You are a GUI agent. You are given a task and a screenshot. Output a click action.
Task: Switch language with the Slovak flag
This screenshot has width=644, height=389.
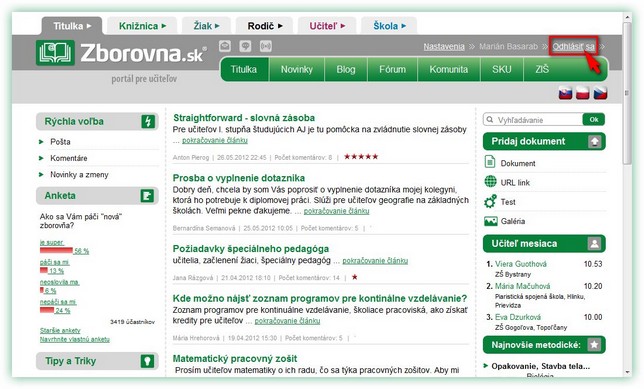(x=565, y=93)
